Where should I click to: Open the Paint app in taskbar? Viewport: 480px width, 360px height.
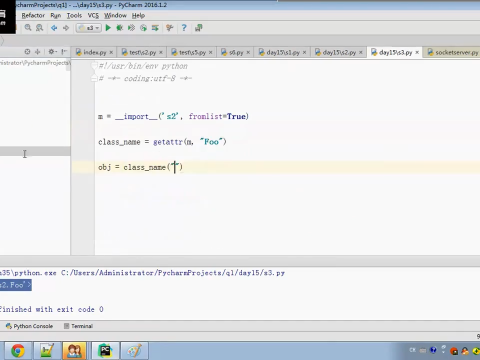(134, 351)
